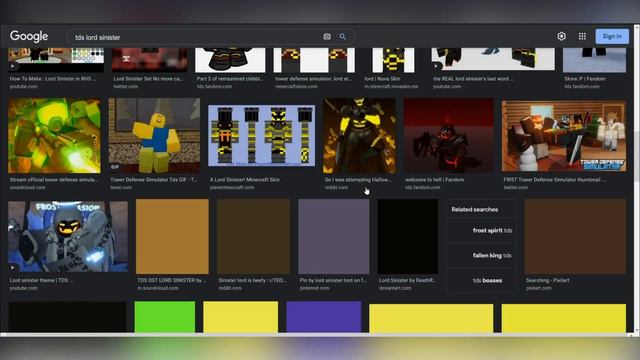The width and height of the screenshot is (640, 360).
Task: Open 'So I was attempting Hallow...' title
Action: point(358,180)
